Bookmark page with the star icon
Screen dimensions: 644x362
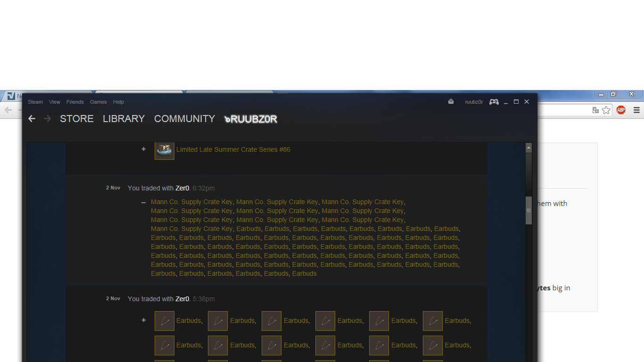pyautogui.click(x=606, y=110)
